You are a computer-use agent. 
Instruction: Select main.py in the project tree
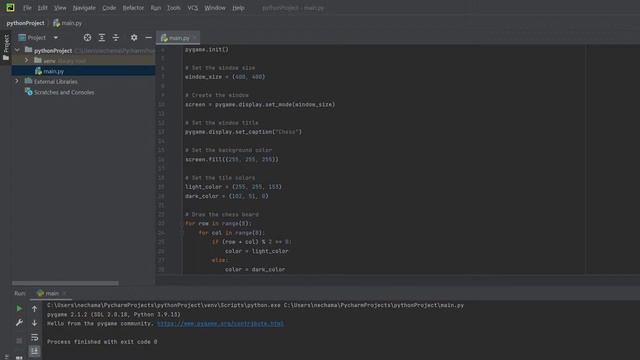coord(83,71)
